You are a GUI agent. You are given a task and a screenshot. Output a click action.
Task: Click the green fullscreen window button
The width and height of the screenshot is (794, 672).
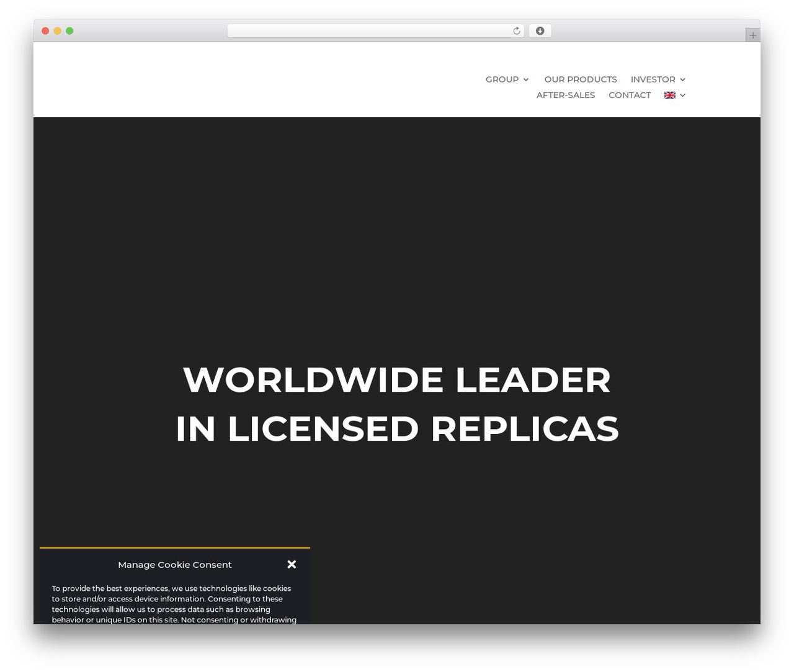point(69,31)
